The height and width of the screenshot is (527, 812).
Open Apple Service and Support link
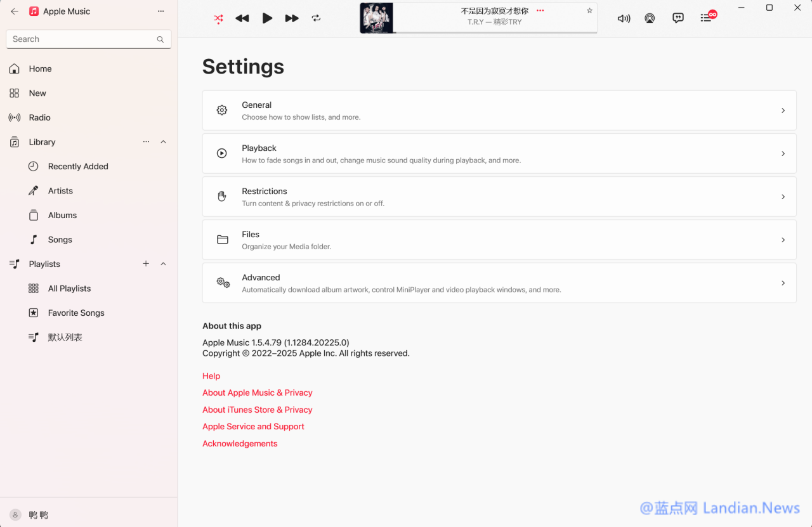tap(253, 427)
